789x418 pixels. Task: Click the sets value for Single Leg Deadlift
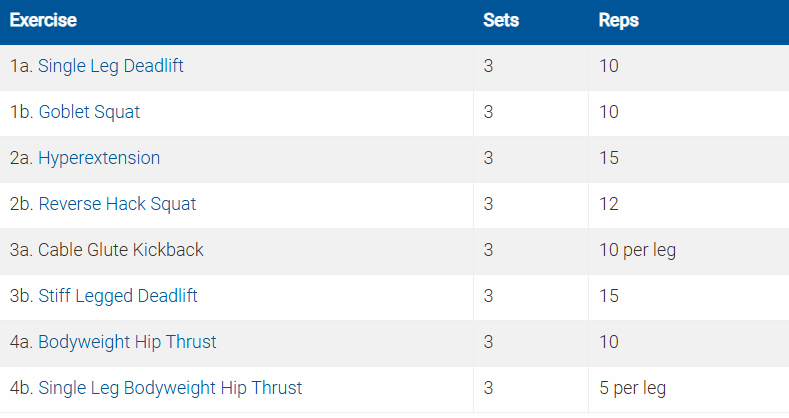(x=488, y=67)
